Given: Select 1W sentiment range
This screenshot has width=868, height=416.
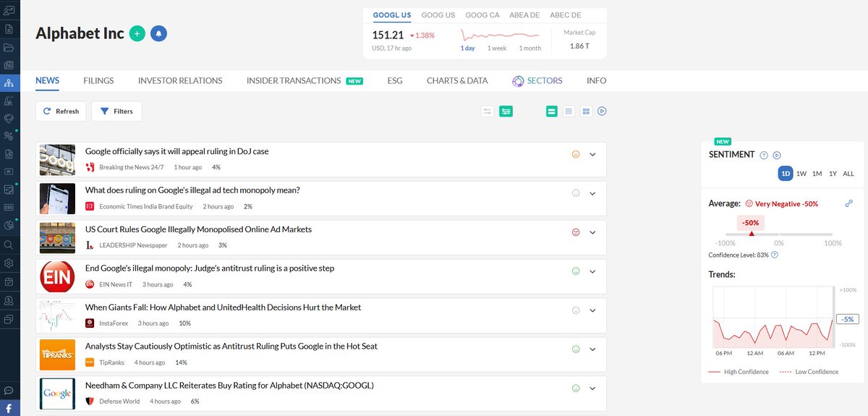Looking at the screenshot, I should click(801, 174).
